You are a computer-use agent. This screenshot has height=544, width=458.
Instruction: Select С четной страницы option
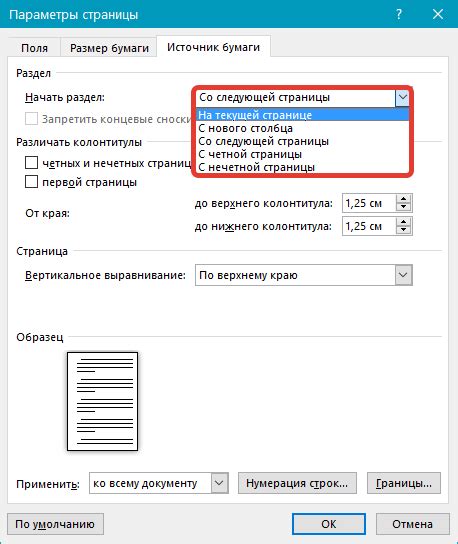pyautogui.click(x=303, y=154)
